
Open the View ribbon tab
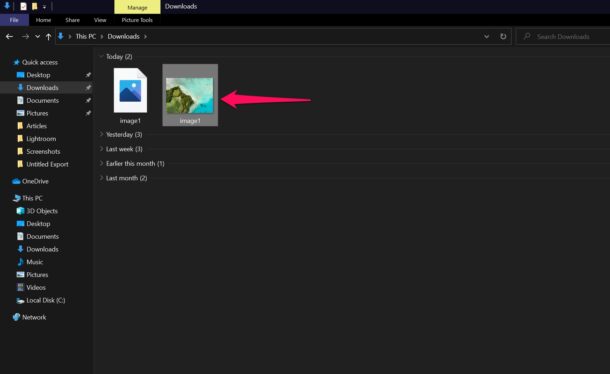pos(100,20)
